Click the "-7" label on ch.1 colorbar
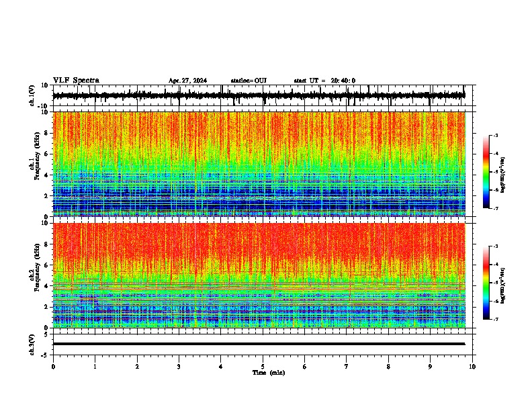This screenshot has width=532, height=411. pos(495,208)
